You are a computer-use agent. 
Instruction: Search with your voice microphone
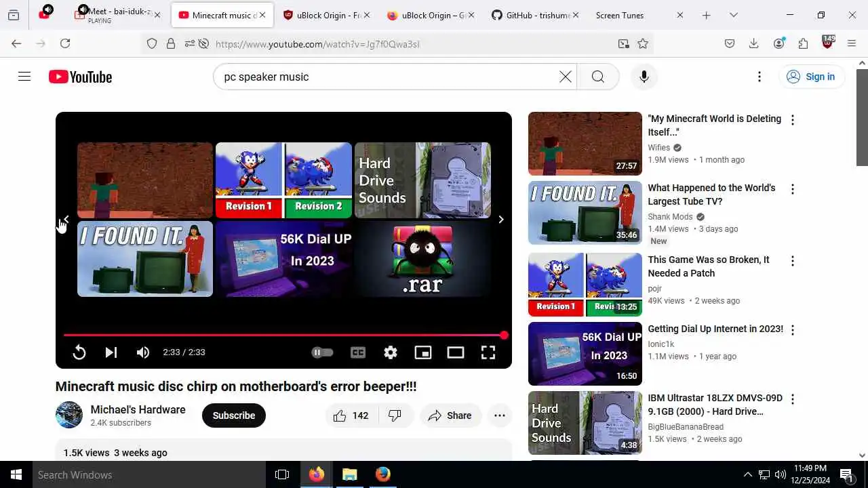coord(644,77)
